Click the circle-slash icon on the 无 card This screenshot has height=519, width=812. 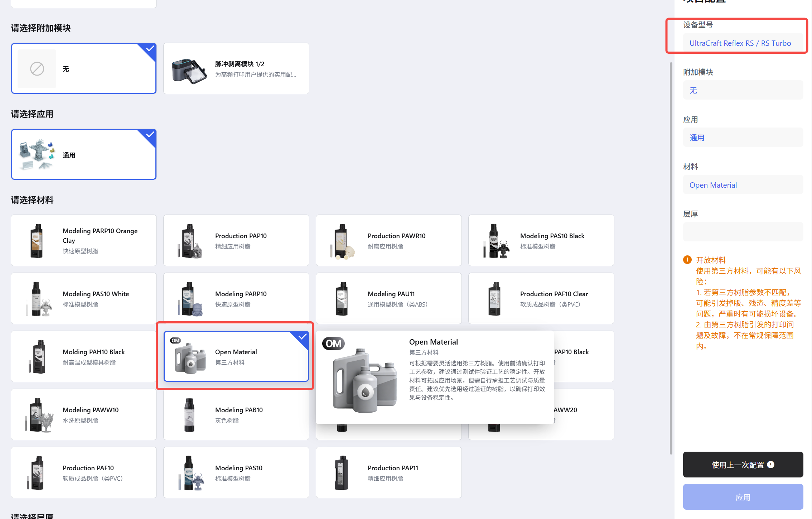(x=37, y=69)
